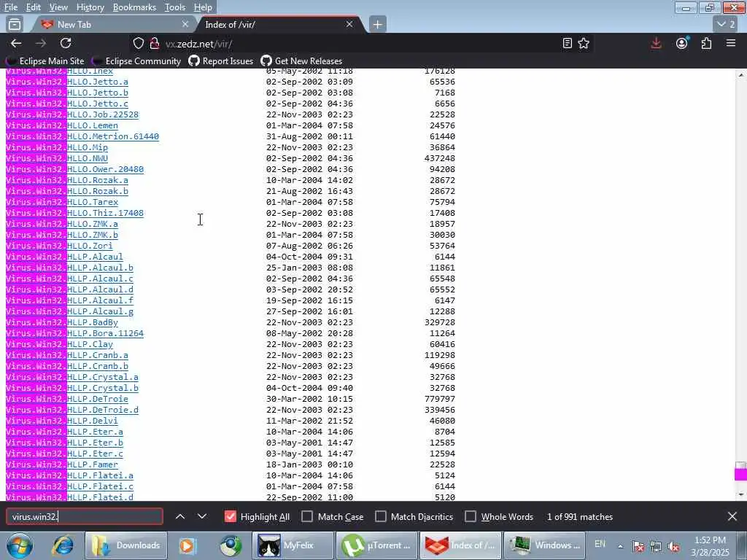This screenshot has width=747, height=560.
Task: Click the find bar search field
Action: [85, 517]
